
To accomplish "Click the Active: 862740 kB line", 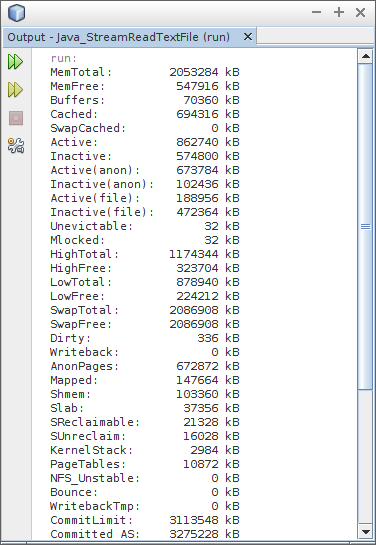I will [145, 142].
